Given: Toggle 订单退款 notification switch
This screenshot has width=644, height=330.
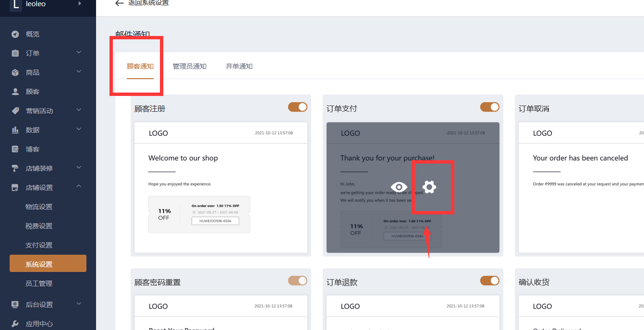Looking at the screenshot, I should coord(490,281).
